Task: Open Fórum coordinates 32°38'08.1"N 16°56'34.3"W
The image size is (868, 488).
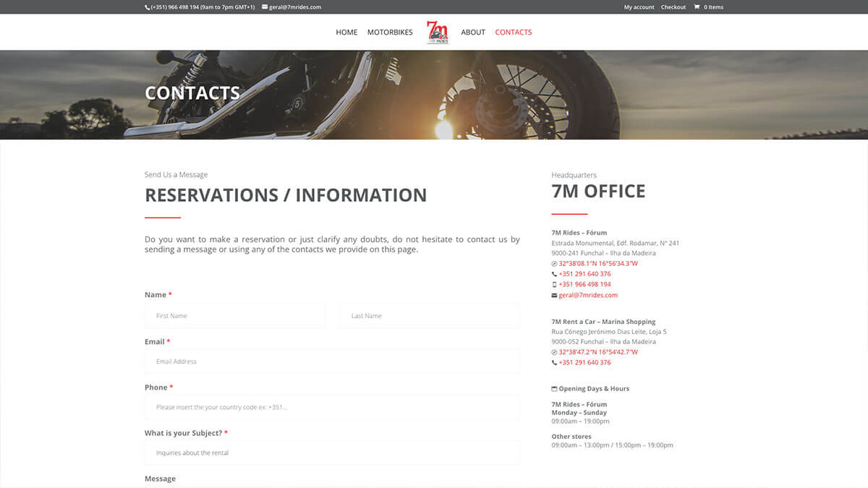Action: pos(598,264)
